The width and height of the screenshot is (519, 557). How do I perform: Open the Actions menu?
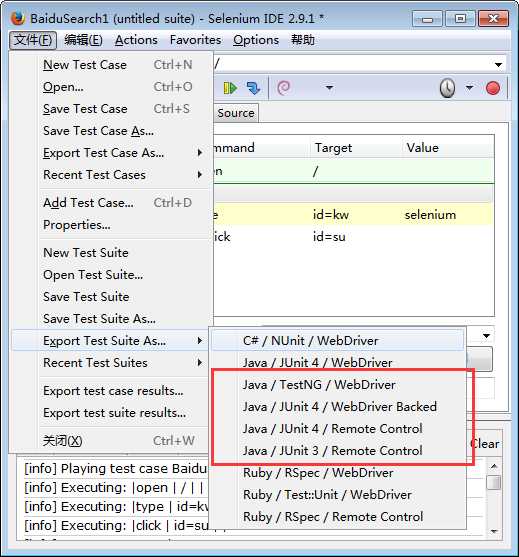pos(136,40)
